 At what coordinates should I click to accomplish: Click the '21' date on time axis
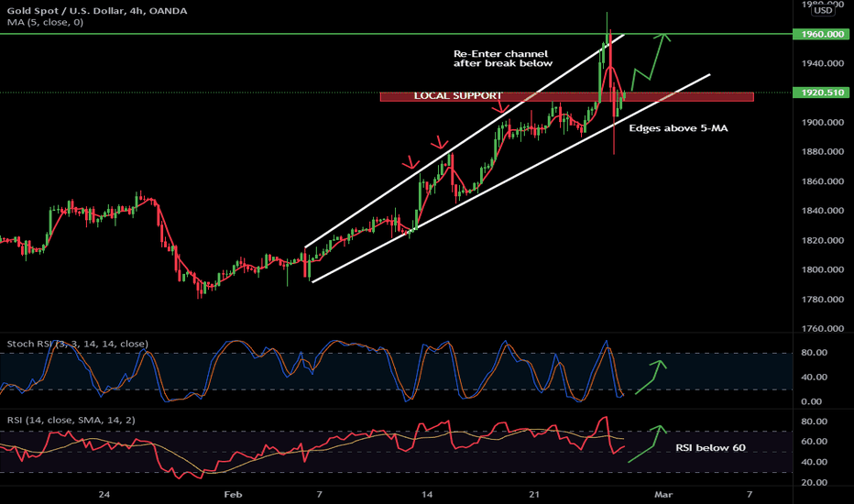(x=534, y=495)
